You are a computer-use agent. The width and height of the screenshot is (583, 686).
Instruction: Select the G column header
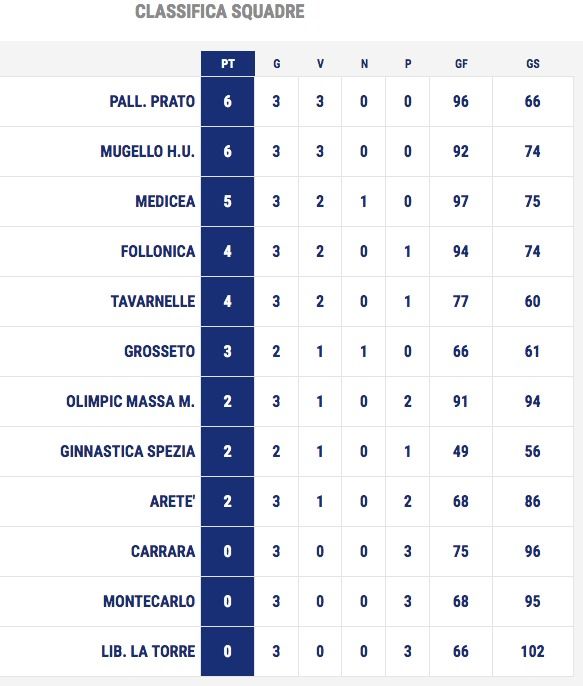276,64
